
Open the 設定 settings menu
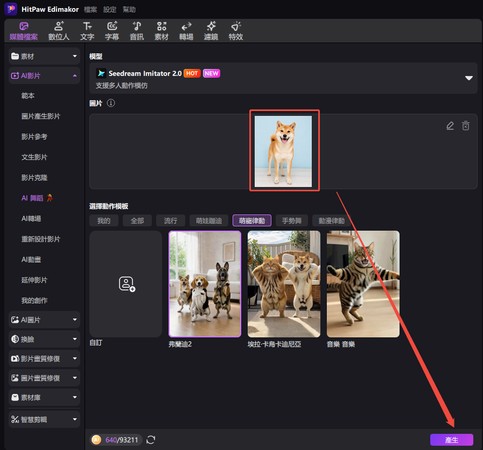110,9
